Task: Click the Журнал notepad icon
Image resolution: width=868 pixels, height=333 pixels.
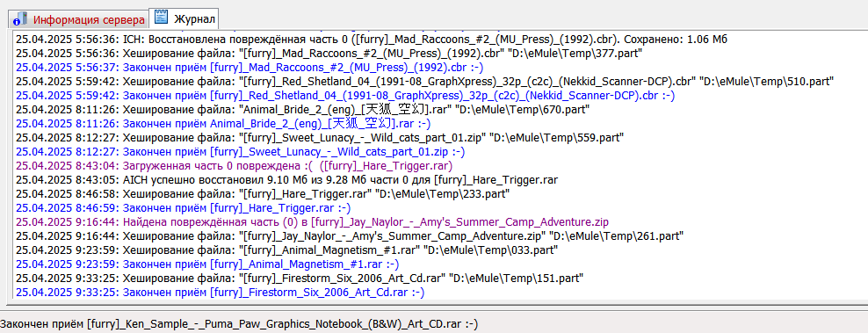Action: (x=161, y=18)
